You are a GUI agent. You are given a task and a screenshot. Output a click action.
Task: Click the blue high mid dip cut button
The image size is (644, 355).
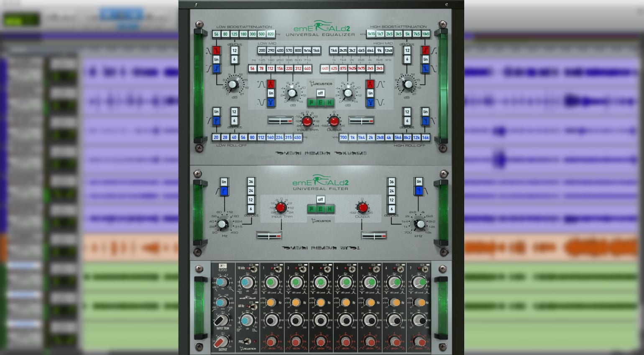tap(370, 102)
